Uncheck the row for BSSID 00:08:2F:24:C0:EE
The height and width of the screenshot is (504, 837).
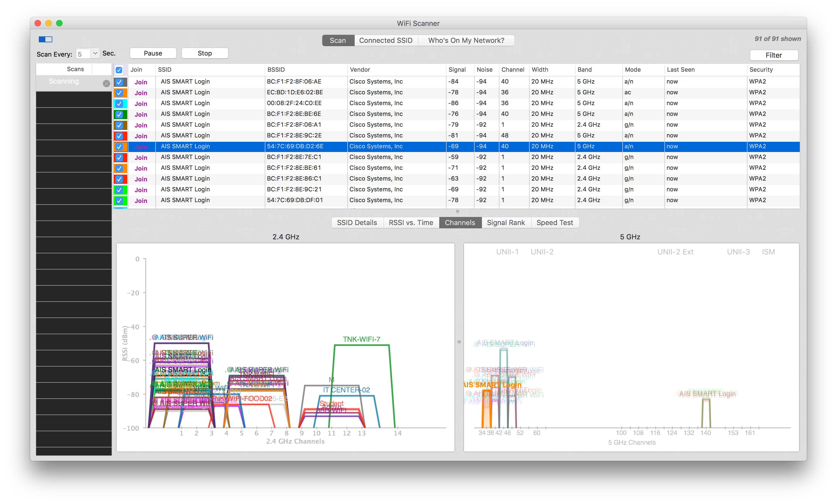pyautogui.click(x=119, y=103)
